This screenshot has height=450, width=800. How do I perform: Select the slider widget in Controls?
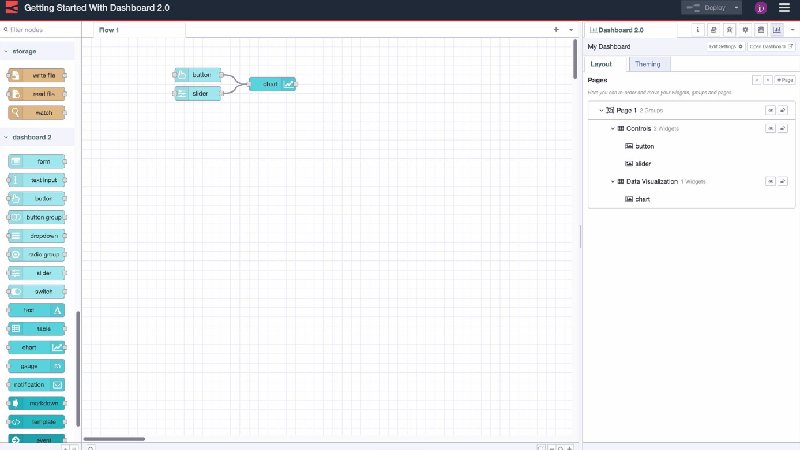[638, 164]
